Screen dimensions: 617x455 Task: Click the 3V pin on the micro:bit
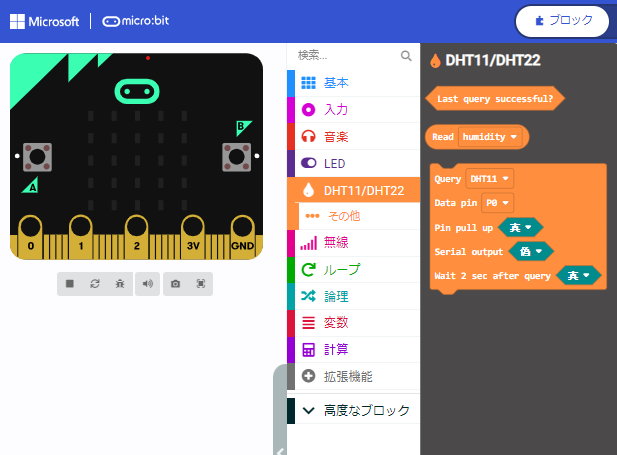pyautogui.click(x=192, y=236)
